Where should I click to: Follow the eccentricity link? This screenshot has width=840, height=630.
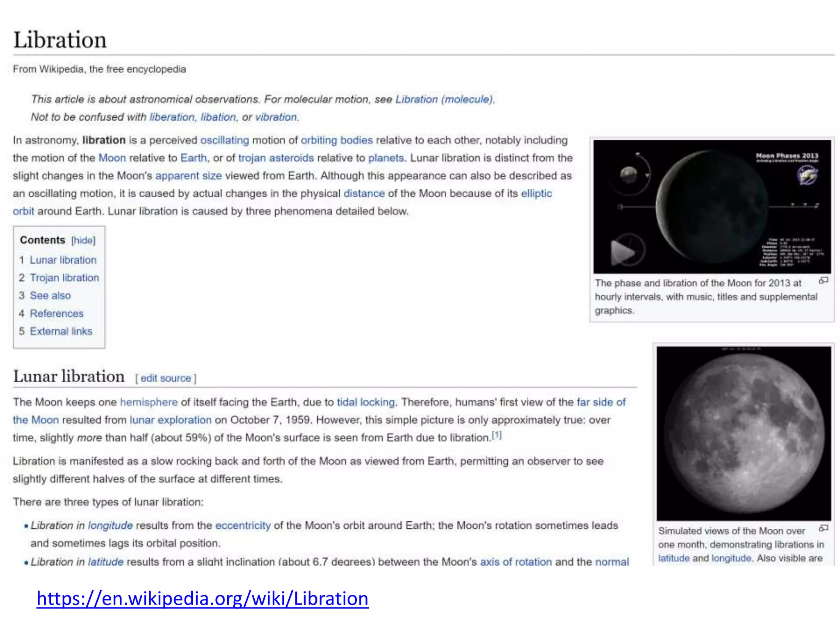point(243,525)
